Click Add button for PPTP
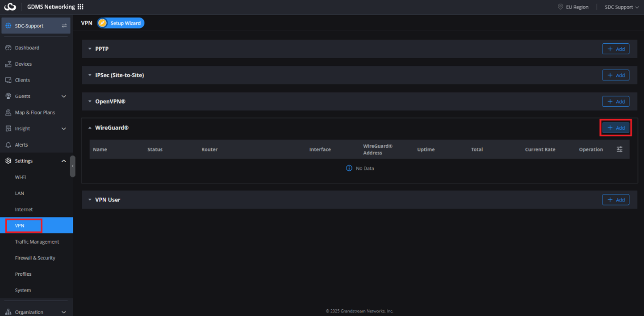Screen dimensions: 644x316 pyautogui.click(x=616, y=49)
